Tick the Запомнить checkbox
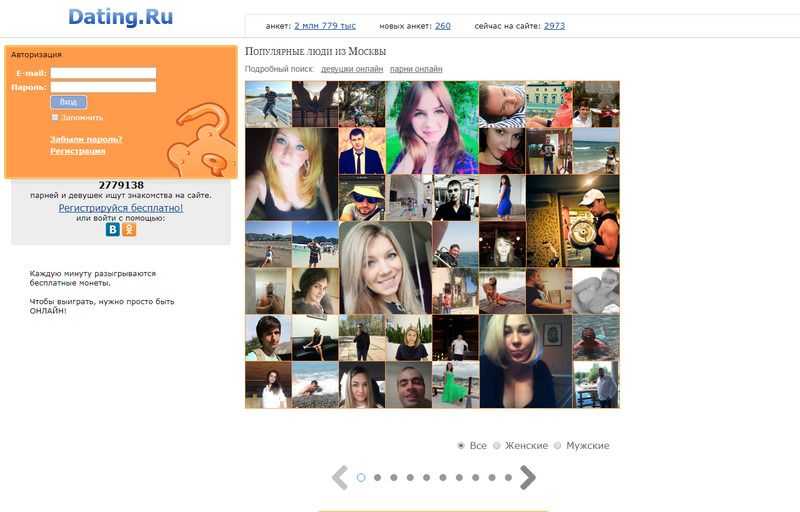Screen dimensions: 800x512 (x=55, y=117)
